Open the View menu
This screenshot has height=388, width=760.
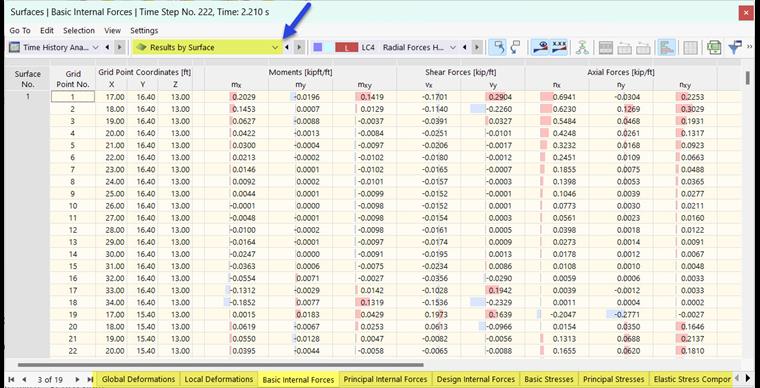tap(112, 31)
